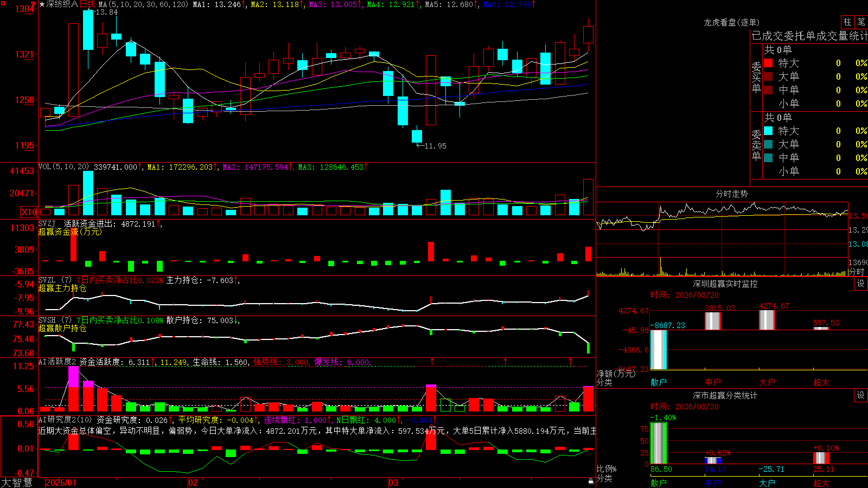Open the VOL(5,10,20) indicator label
The height and width of the screenshot is (488, 868).
point(63,167)
